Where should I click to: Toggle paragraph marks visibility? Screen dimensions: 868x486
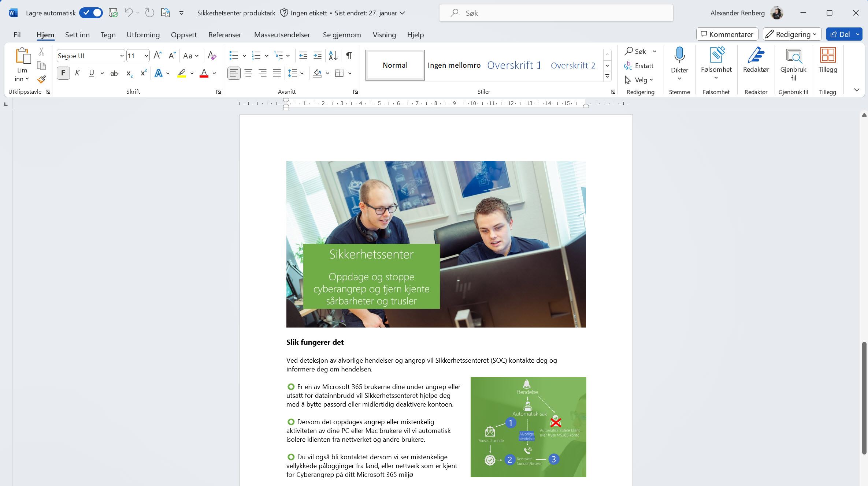pyautogui.click(x=348, y=56)
